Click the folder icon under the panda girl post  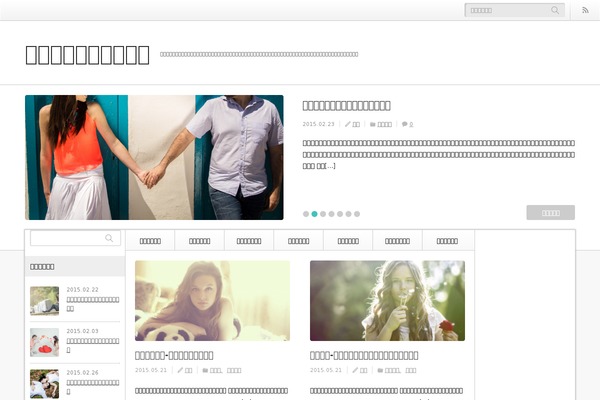coord(205,370)
